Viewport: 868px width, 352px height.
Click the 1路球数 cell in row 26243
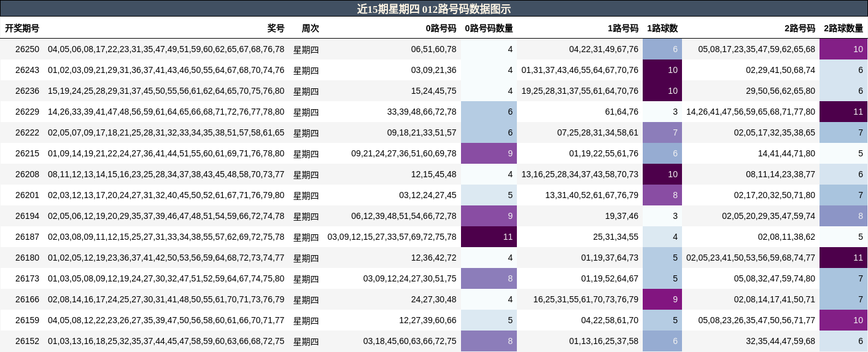662,70
